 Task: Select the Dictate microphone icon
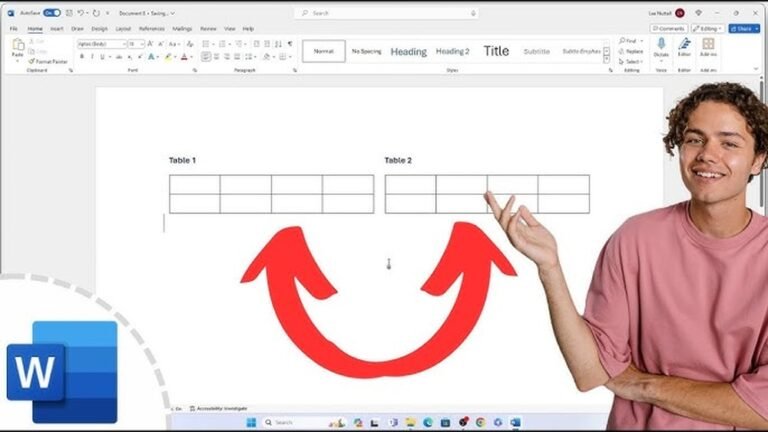pos(661,44)
